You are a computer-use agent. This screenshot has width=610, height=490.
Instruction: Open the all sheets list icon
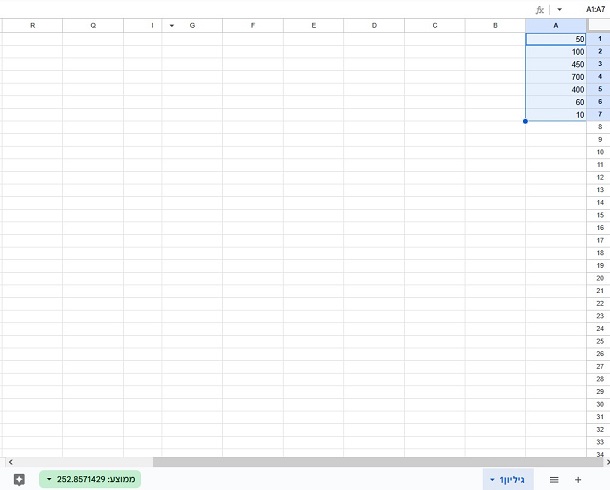click(x=553, y=480)
